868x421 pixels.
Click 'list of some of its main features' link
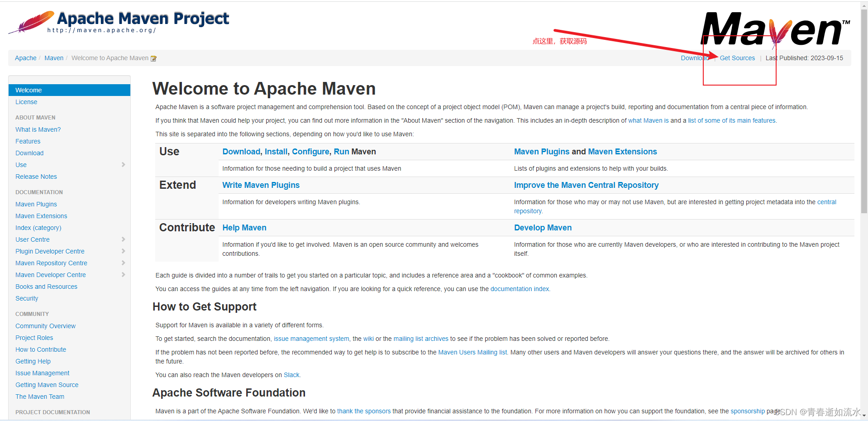point(732,120)
